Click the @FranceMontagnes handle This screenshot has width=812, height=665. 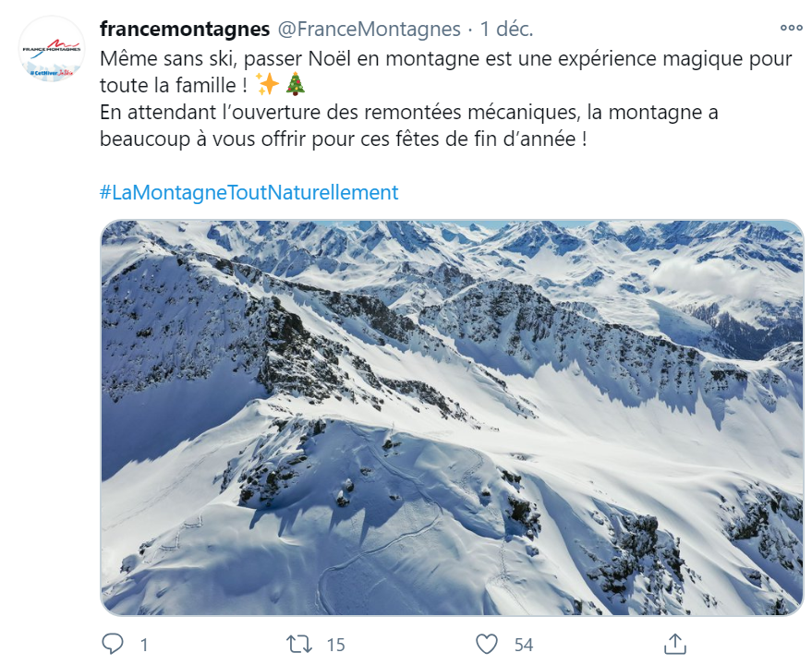[x=370, y=29]
